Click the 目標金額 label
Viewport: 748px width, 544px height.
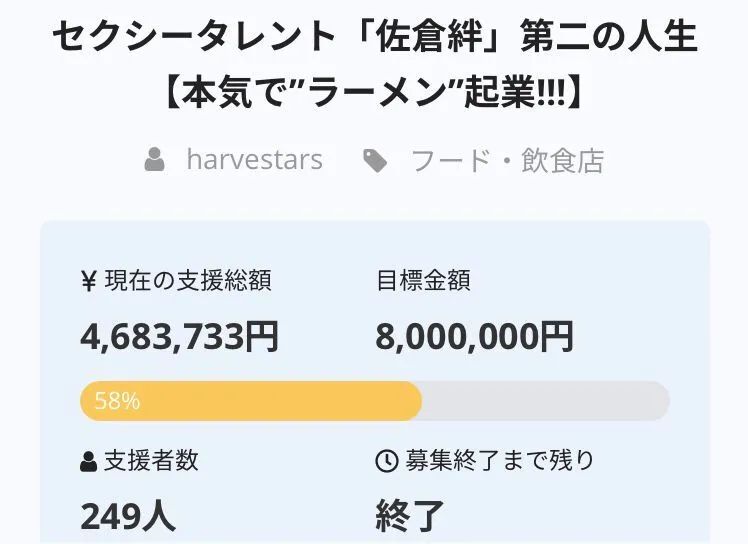tap(424, 281)
